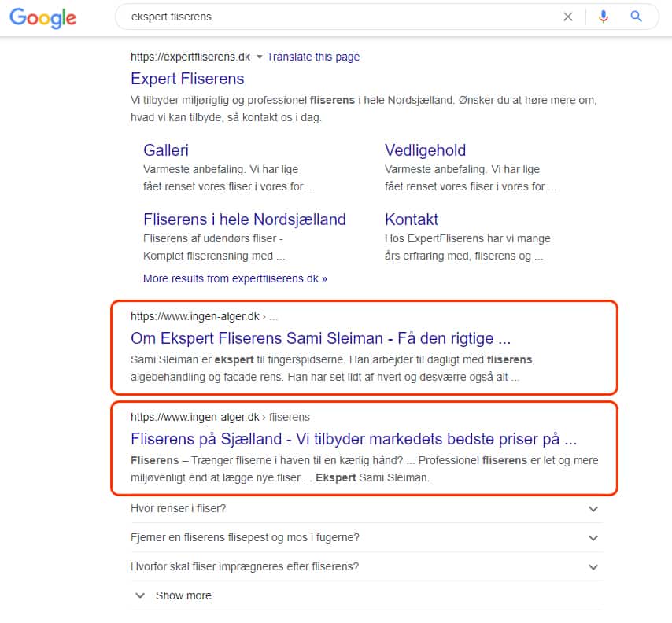Click the blue search magnifier icon
Screen dimensions: 672x623
(637, 17)
